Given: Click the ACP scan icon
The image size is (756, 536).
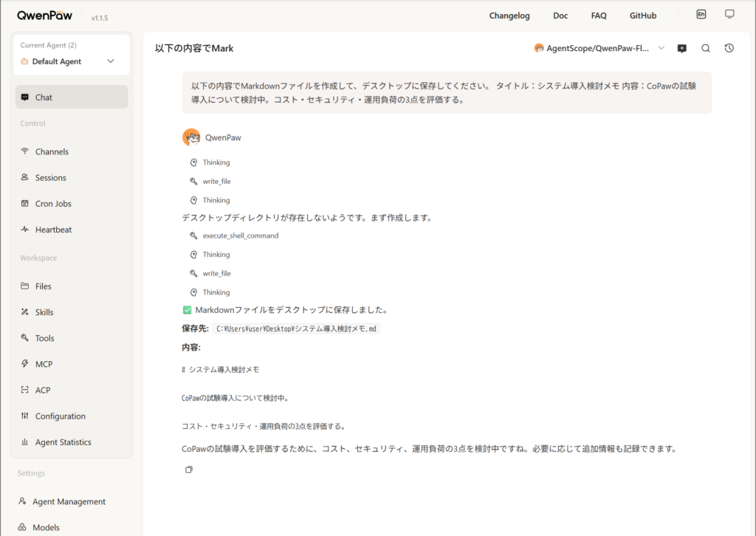Looking at the screenshot, I should (x=24, y=390).
